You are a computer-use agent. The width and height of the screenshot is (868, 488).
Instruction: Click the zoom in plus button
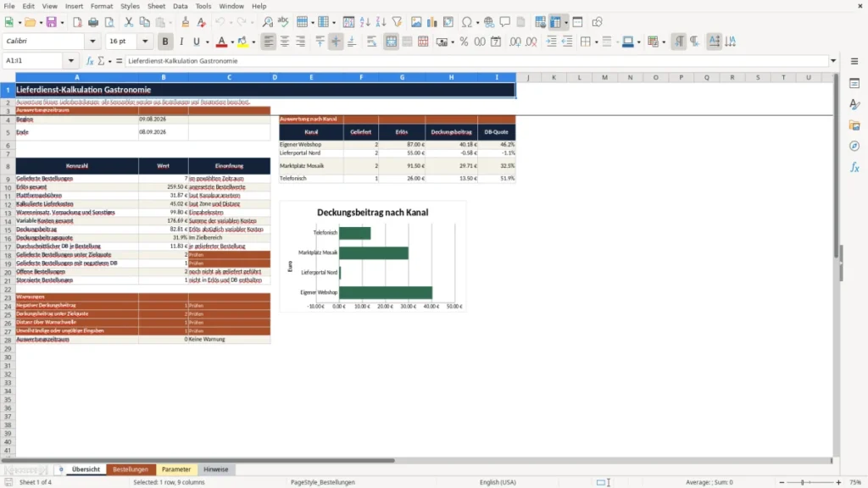coord(838,482)
